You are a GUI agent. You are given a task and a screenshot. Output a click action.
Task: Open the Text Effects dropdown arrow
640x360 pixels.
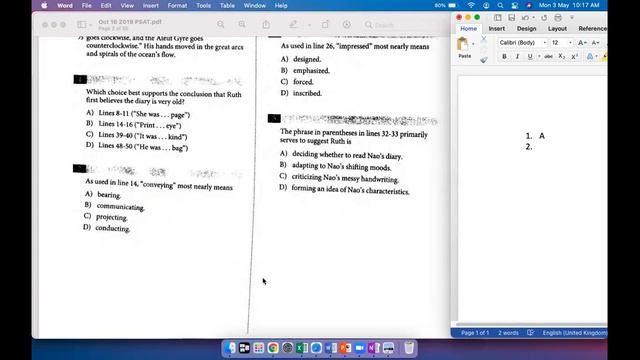point(596,56)
